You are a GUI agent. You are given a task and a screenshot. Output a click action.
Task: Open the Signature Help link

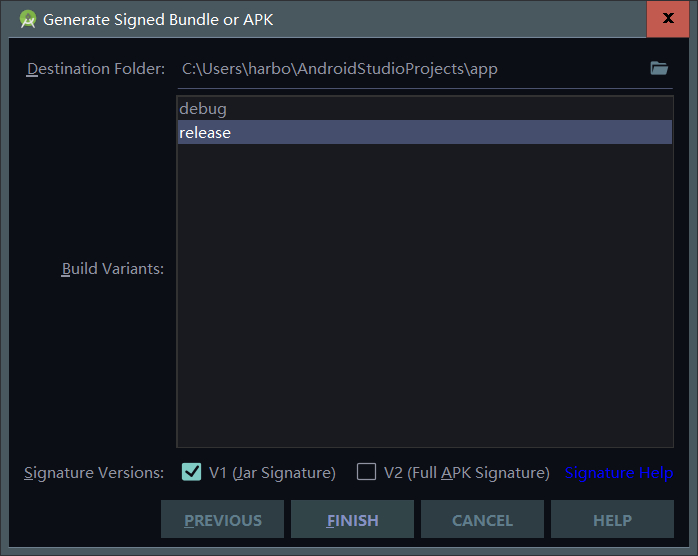(619, 473)
